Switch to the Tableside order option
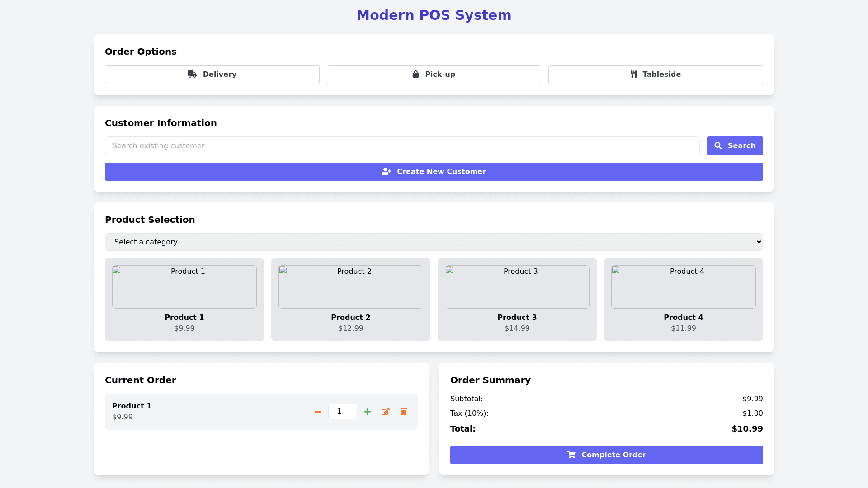Screen dimensions: 868x488 tap(656, 75)
